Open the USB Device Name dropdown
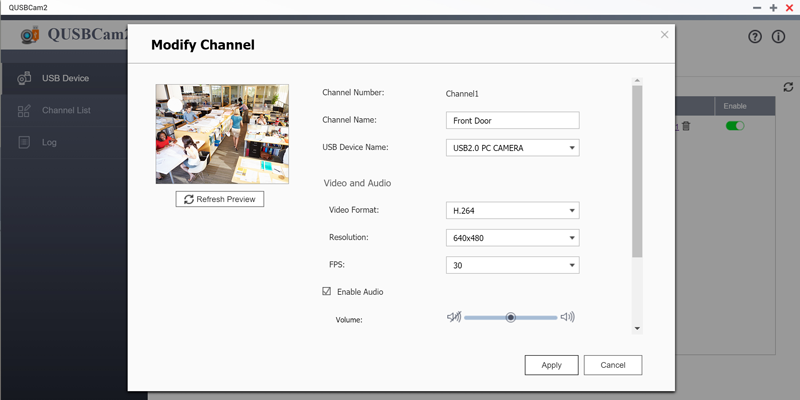The height and width of the screenshot is (400, 800). point(512,148)
